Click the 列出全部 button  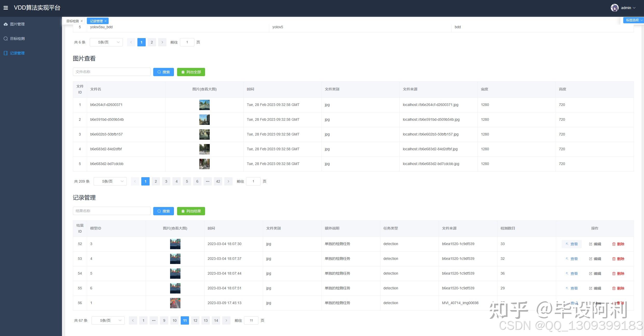click(191, 72)
